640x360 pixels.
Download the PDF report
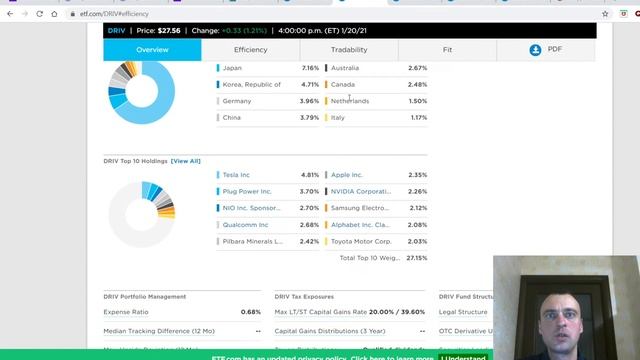[x=546, y=50]
